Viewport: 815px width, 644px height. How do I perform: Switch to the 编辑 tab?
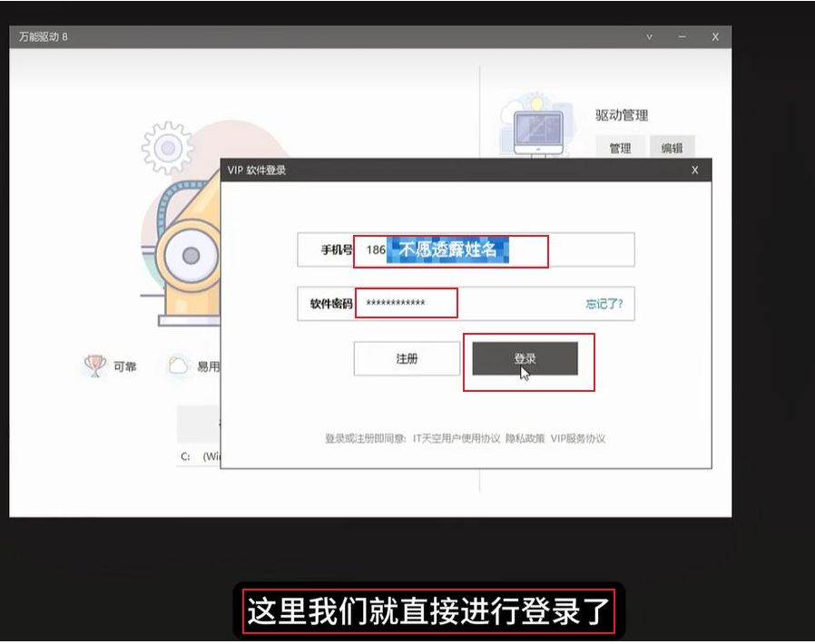pos(672,148)
